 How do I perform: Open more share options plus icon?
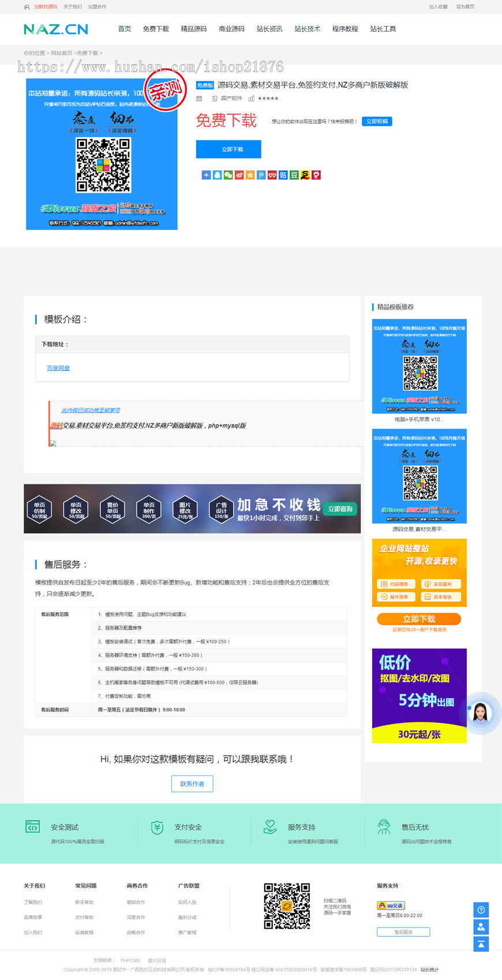coord(206,175)
